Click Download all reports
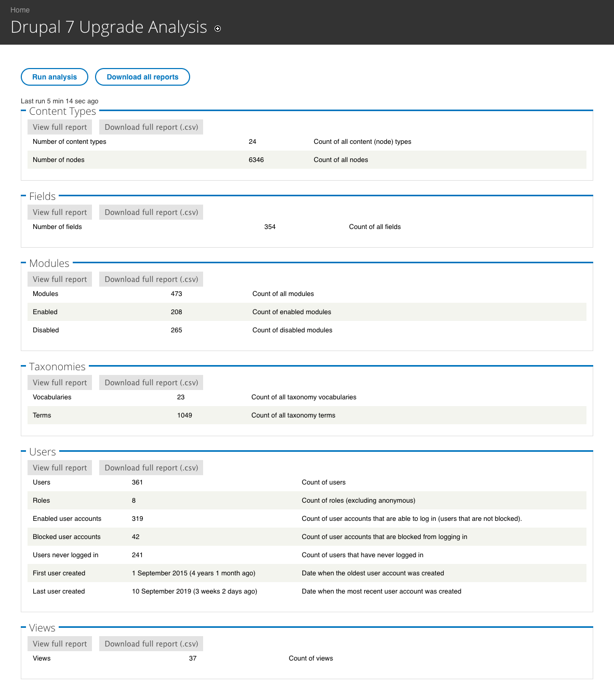The image size is (614, 700). (142, 76)
